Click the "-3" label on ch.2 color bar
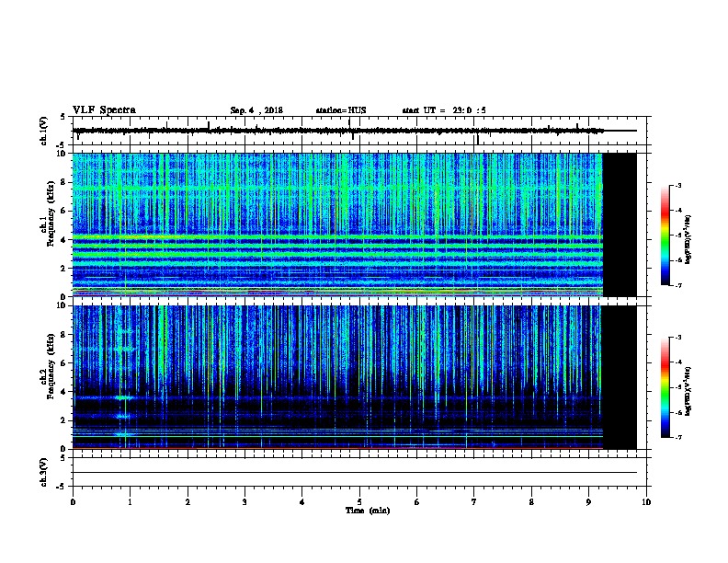The width and height of the screenshot is (728, 563). [677, 338]
